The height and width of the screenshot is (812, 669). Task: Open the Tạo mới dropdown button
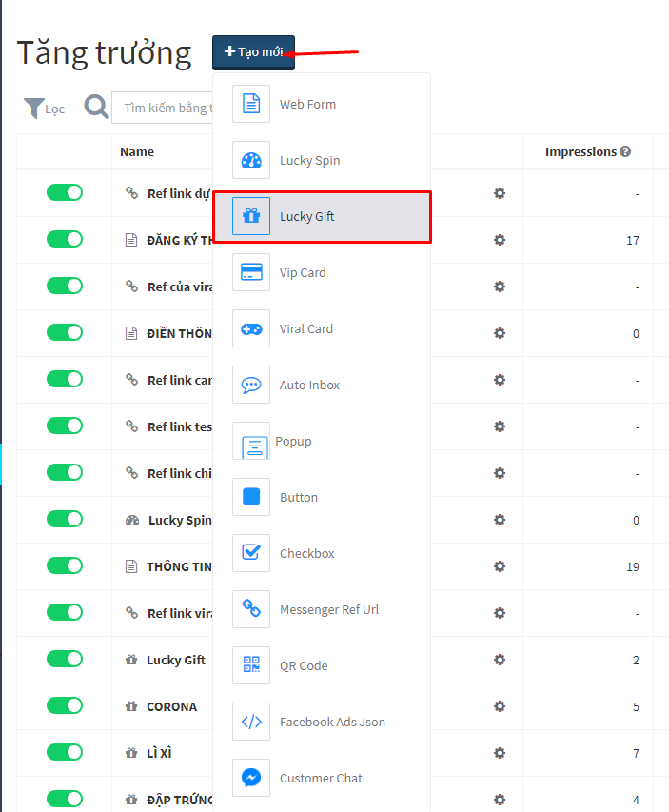[253, 52]
